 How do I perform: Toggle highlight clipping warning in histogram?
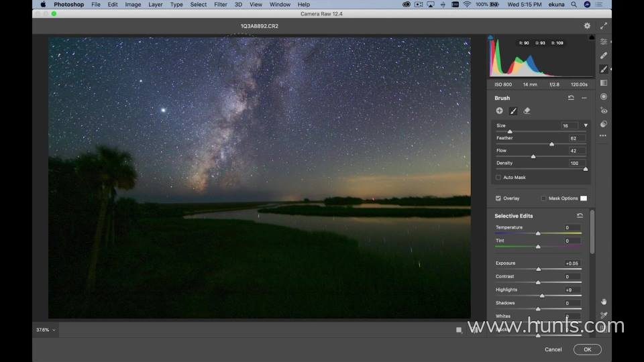[592, 38]
